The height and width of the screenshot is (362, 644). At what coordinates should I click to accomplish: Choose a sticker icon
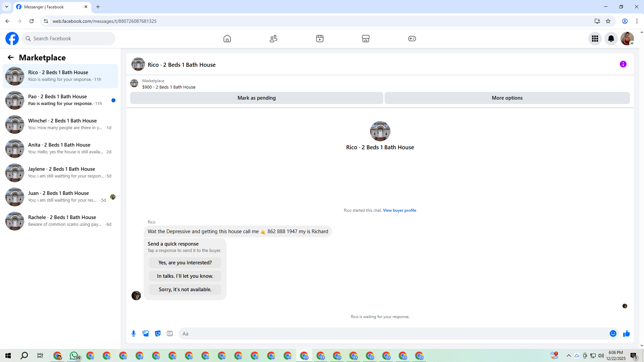pyautogui.click(x=158, y=333)
